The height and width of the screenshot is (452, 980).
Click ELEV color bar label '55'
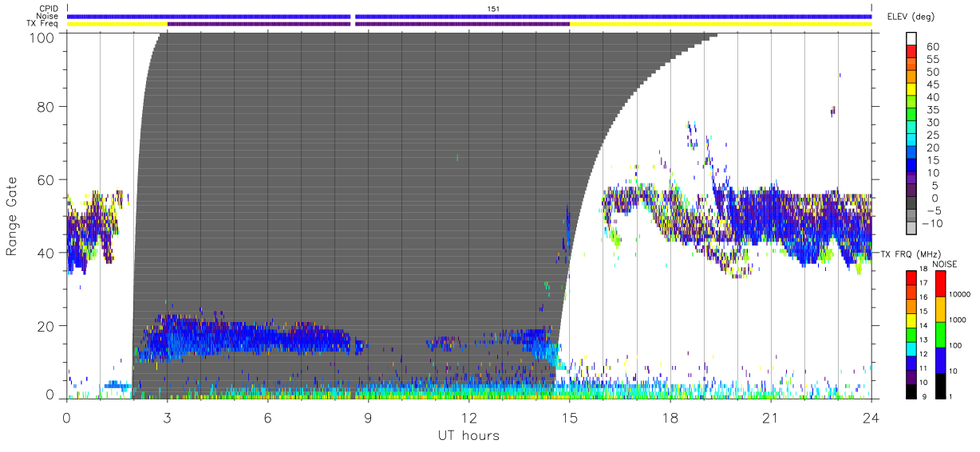(933, 59)
